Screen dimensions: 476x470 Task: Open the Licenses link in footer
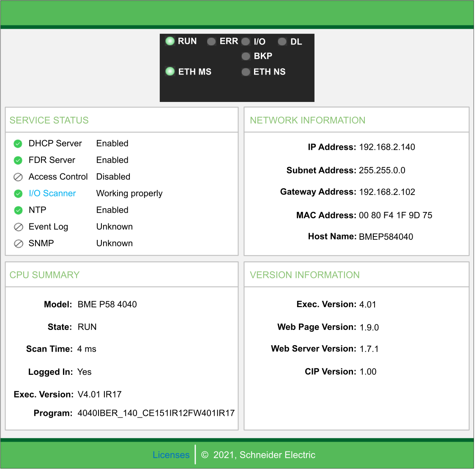pos(171,455)
